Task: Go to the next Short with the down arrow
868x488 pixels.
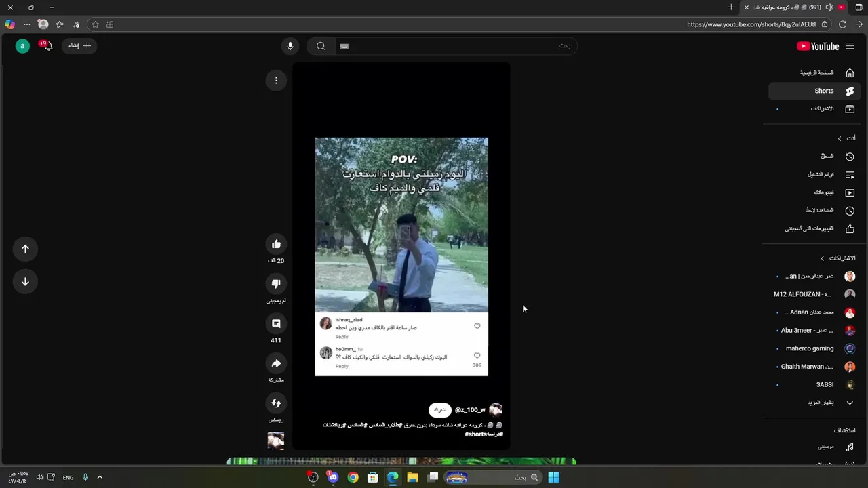Action: click(25, 281)
